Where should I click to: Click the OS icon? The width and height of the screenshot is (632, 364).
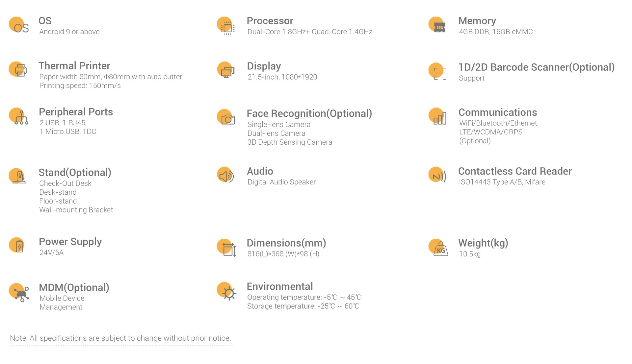coord(19,25)
